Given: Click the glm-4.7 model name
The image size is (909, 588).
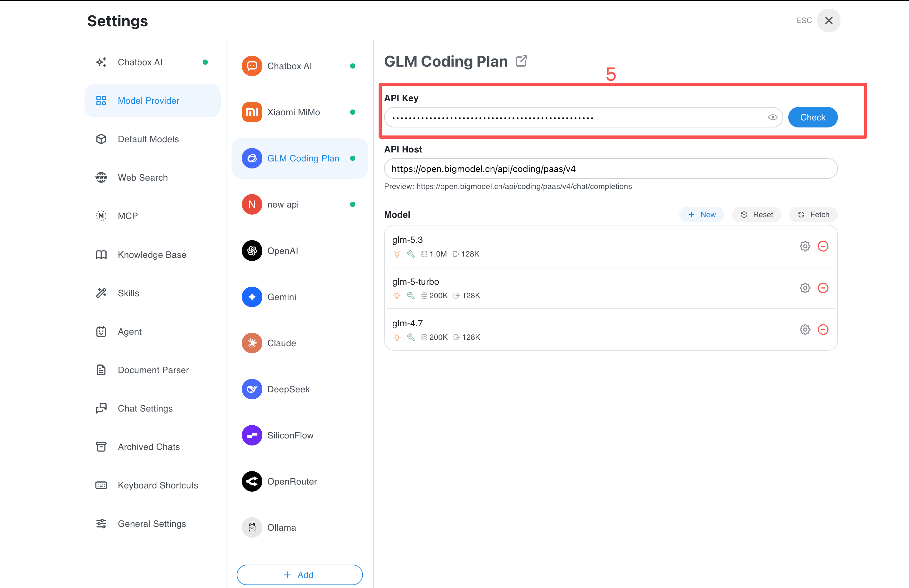Looking at the screenshot, I should click(x=407, y=323).
